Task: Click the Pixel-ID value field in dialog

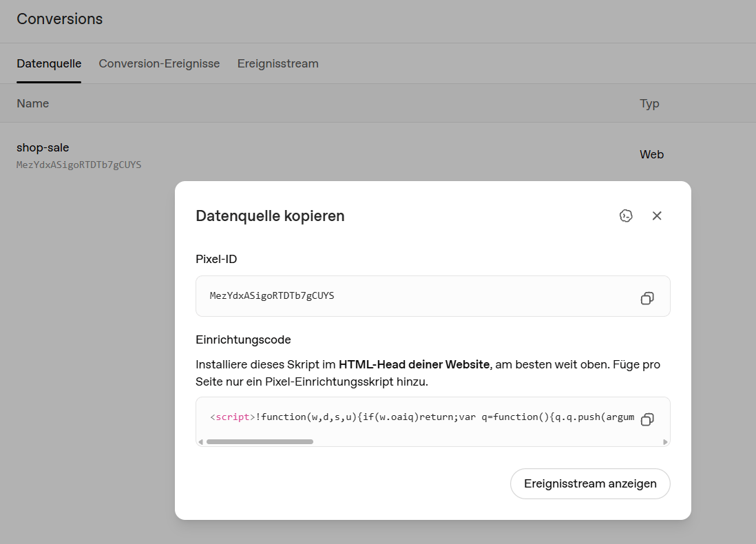Action: pos(433,296)
